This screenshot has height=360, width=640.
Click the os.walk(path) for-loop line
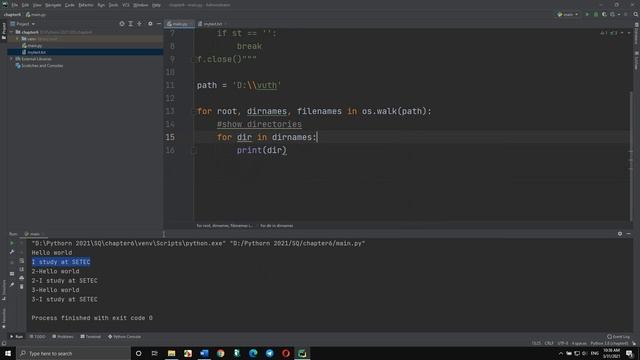pos(314,111)
